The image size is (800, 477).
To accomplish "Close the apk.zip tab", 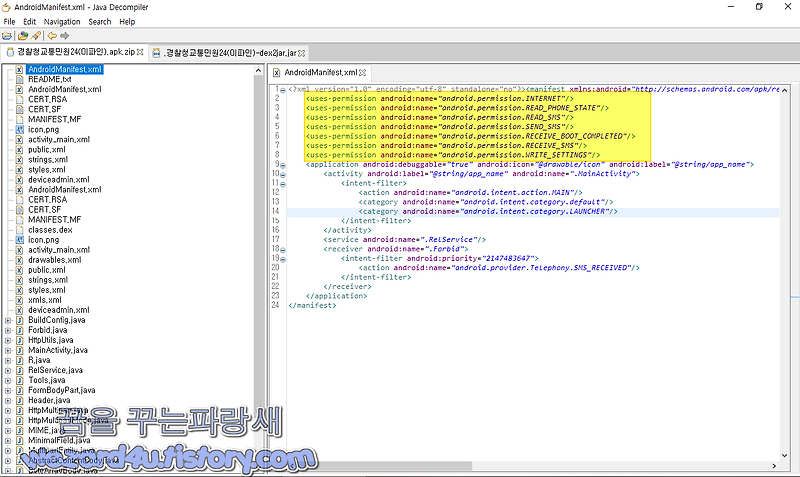I will coord(140,52).
